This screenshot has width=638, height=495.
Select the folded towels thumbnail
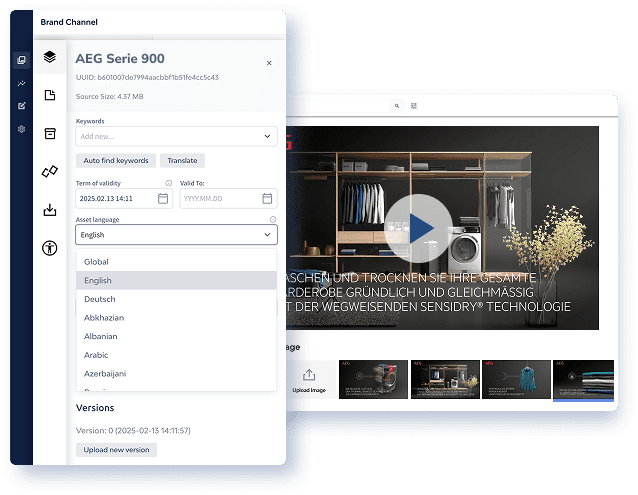[583, 379]
